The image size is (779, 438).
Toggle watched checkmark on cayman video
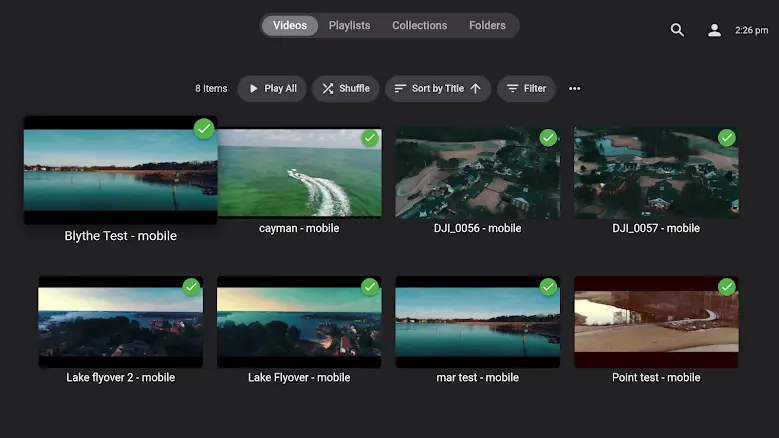pyautogui.click(x=370, y=138)
